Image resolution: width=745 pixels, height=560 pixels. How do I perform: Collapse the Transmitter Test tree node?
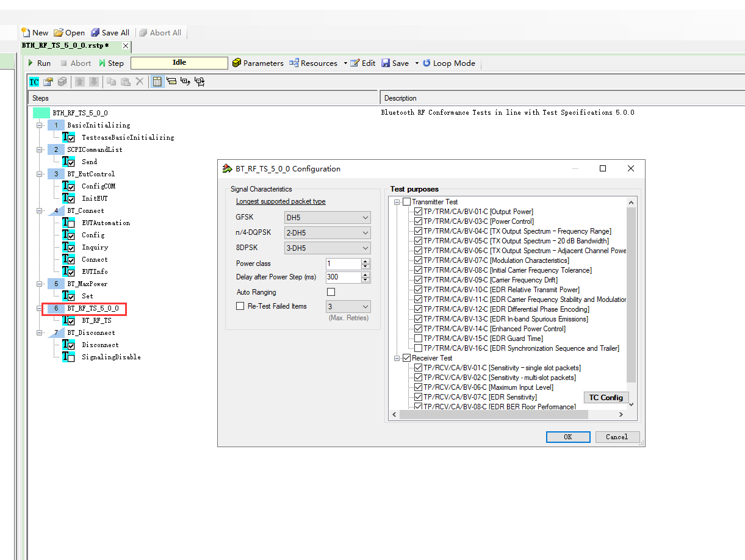(397, 202)
